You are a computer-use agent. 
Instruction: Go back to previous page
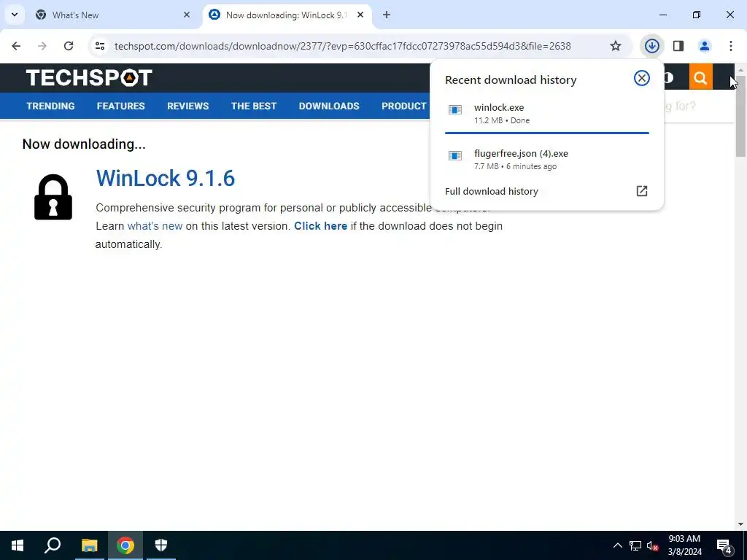click(16, 46)
